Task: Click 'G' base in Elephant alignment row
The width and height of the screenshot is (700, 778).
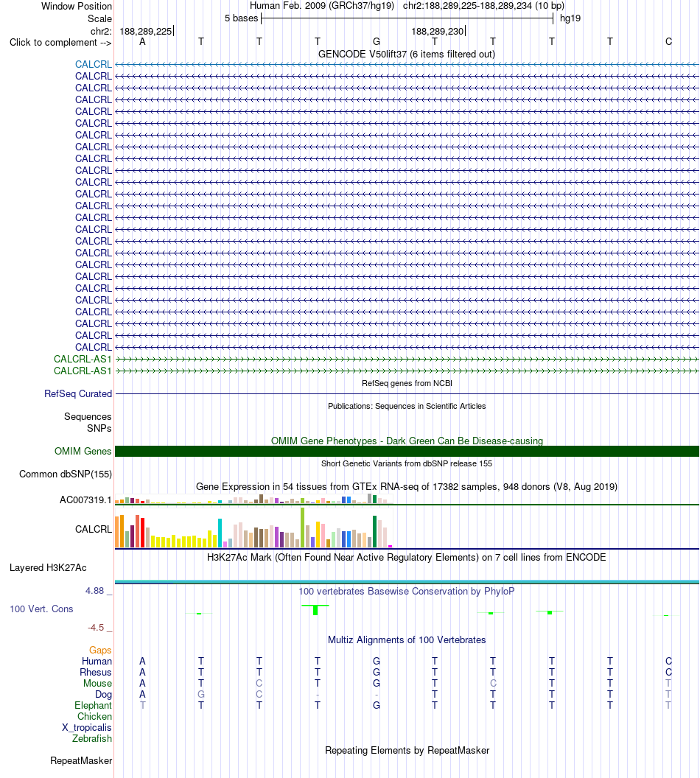Action: (x=377, y=706)
